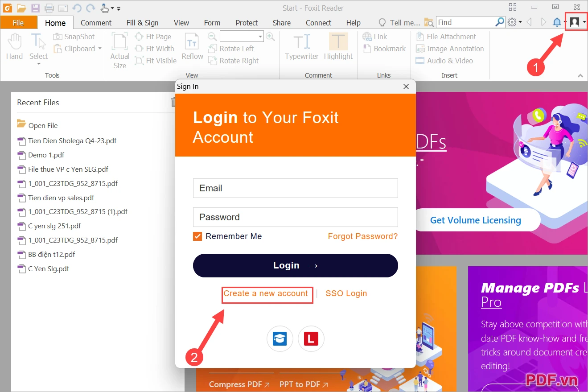The image size is (588, 392).
Task: Click the Link tool in Links group
Action: coord(375,37)
